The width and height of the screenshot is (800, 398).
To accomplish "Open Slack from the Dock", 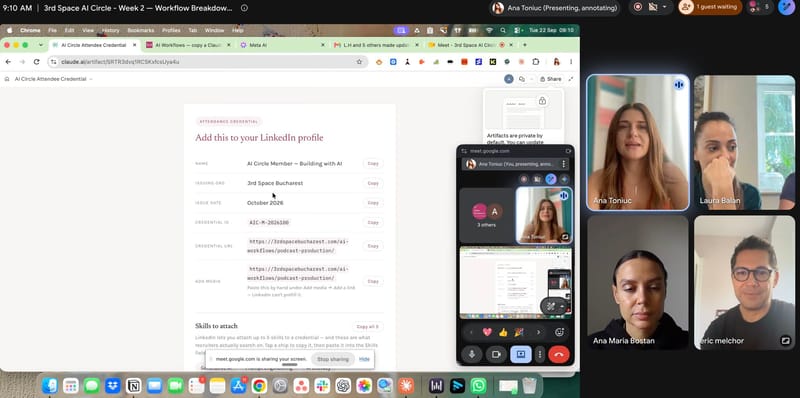I will coord(322,386).
